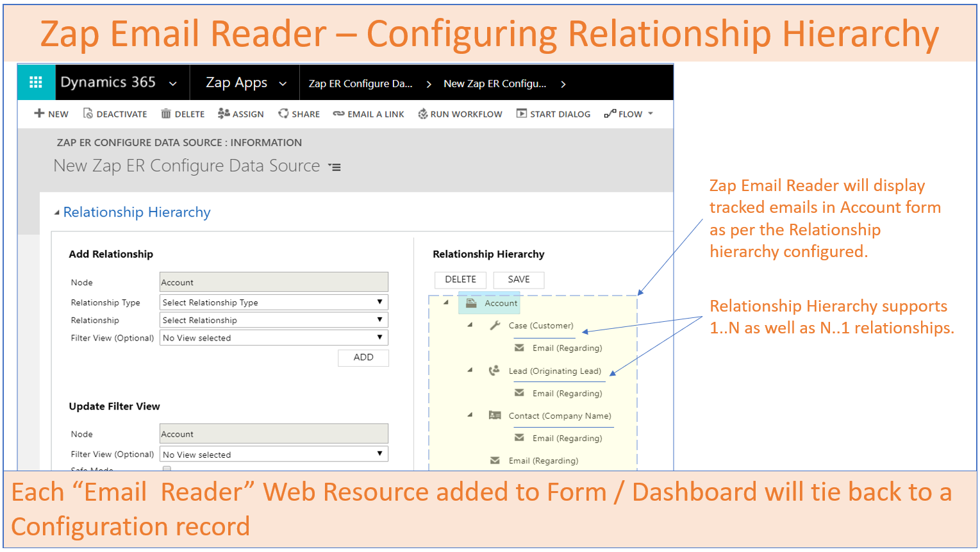
Task: Click the Relationship Hierarchy section heading
Action: point(137,212)
